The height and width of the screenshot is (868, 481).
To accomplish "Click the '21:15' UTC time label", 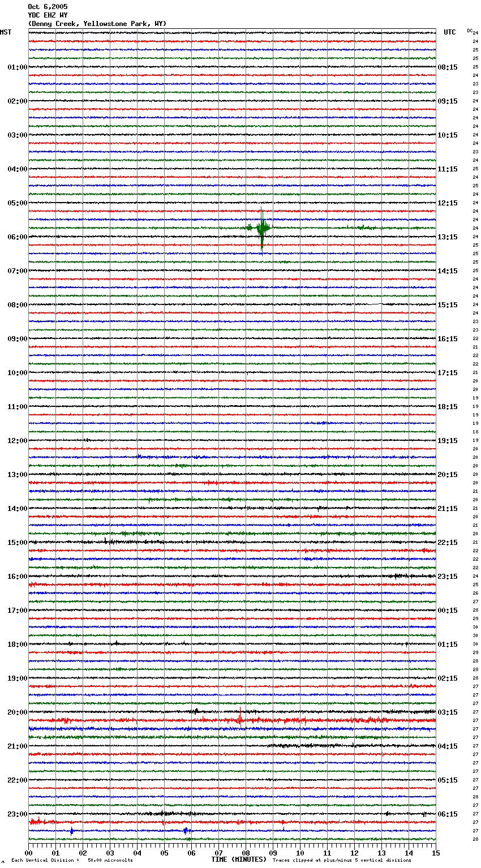I will point(448,509).
